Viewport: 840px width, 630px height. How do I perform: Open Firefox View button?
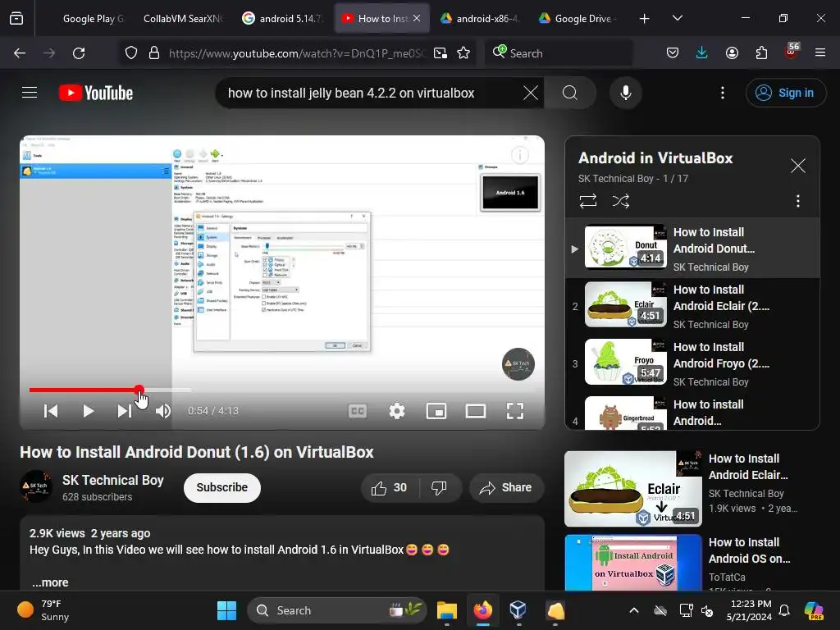click(16, 19)
